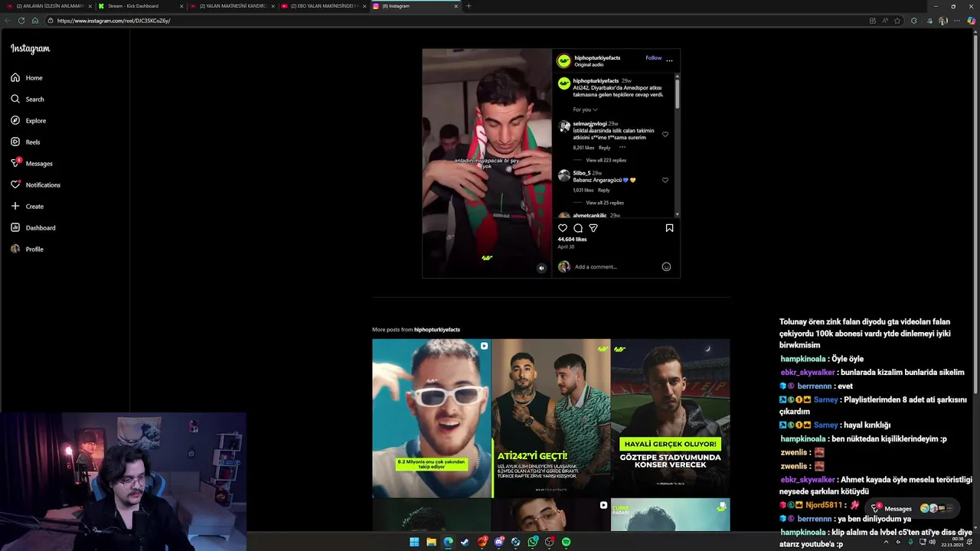The height and width of the screenshot is (551, 980).
Task: Click the Add a comment field
Action: (616, 267)
